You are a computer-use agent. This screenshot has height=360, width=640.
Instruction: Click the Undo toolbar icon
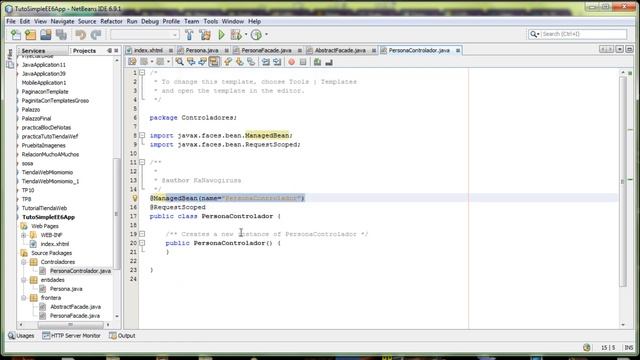80,35
